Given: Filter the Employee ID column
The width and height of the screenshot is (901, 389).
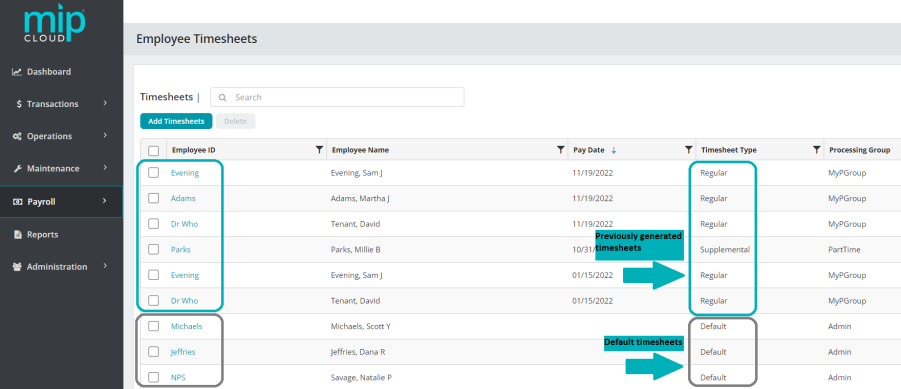Looking at the screenshot, I should point(319,150).
